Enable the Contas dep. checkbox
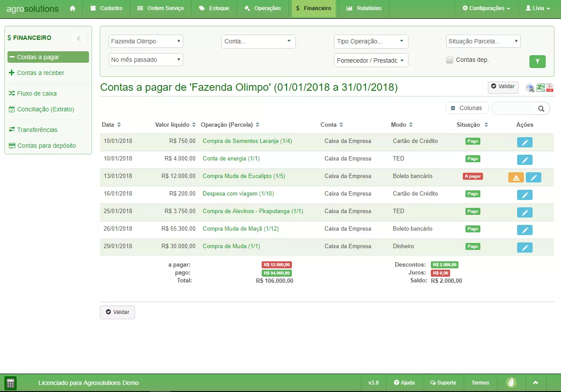This screenshot has width=561, height=392. (x=450, y=60)
